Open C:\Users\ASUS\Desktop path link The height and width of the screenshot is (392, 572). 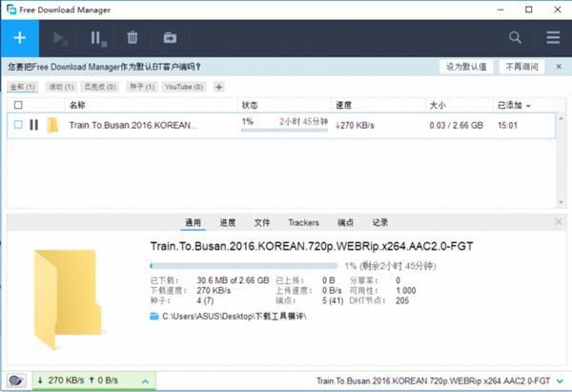click(x=234, y=316)
